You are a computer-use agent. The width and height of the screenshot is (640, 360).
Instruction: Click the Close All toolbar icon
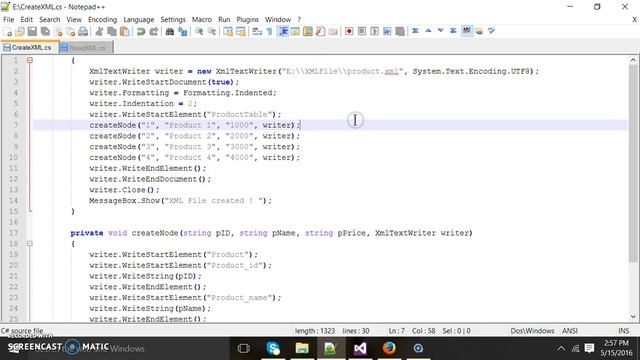point(70,31)
